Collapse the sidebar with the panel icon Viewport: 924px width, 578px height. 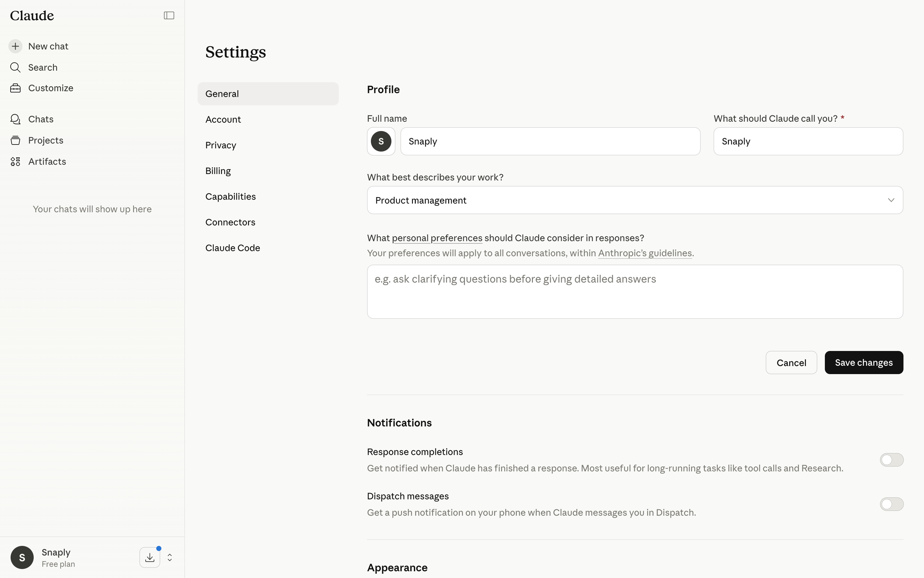(x=169, y=15)
